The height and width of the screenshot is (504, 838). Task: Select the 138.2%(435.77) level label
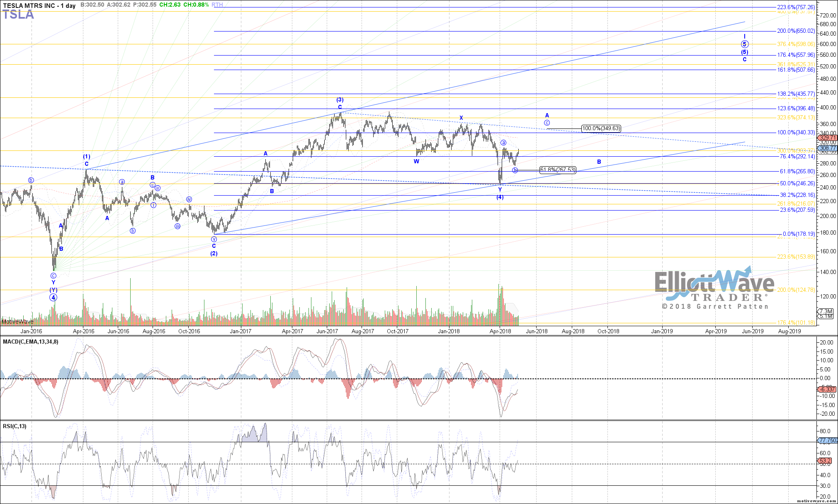796,94
